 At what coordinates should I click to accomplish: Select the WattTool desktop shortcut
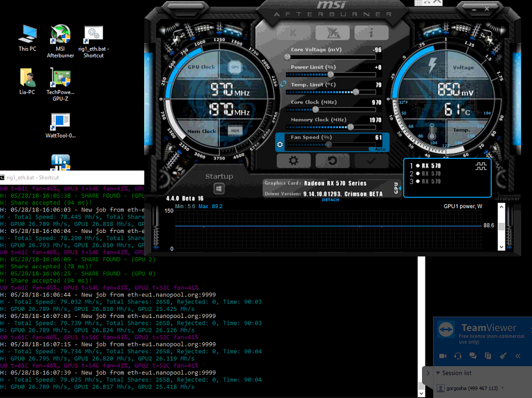pyautogui.click(x=60, y=125)
